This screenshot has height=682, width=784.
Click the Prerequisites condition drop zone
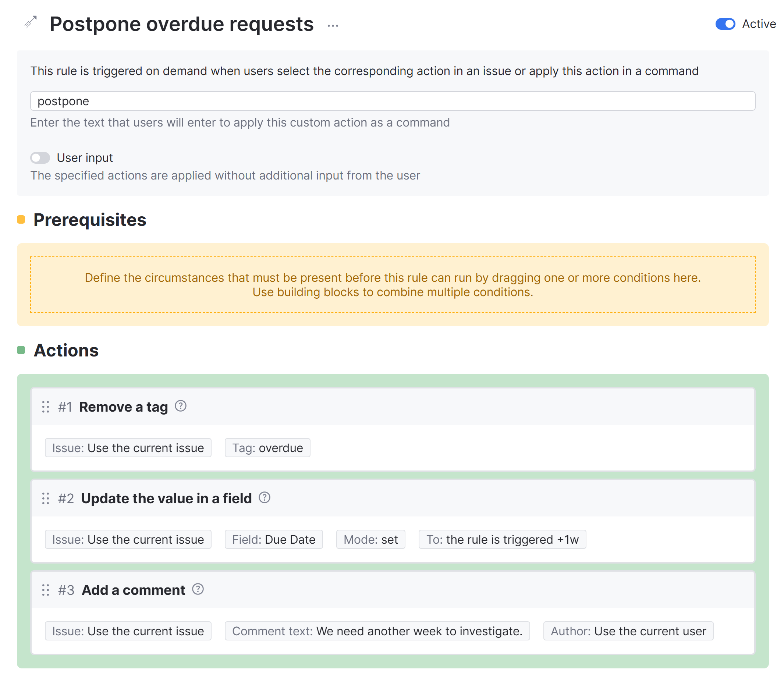(393, 284)
